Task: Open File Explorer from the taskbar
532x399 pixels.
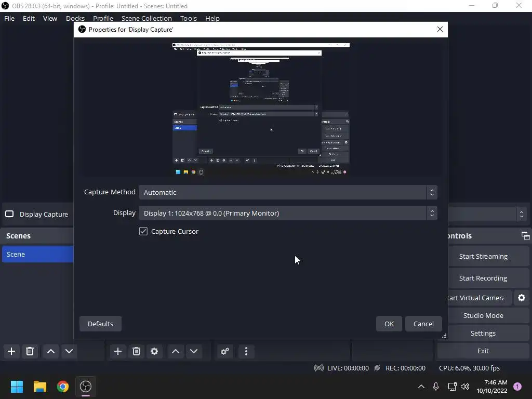Action: point(39,387)
